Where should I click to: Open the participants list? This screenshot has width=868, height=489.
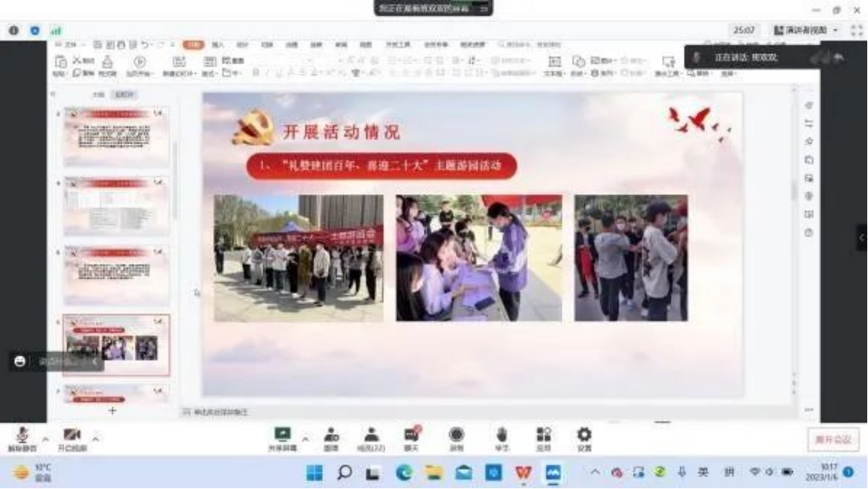click(372, 438)
